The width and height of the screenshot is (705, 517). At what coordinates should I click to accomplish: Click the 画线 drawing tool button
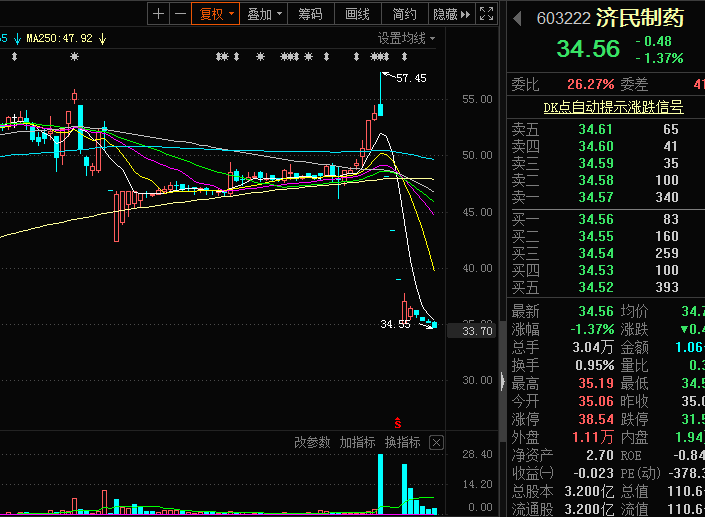[357, 14]
